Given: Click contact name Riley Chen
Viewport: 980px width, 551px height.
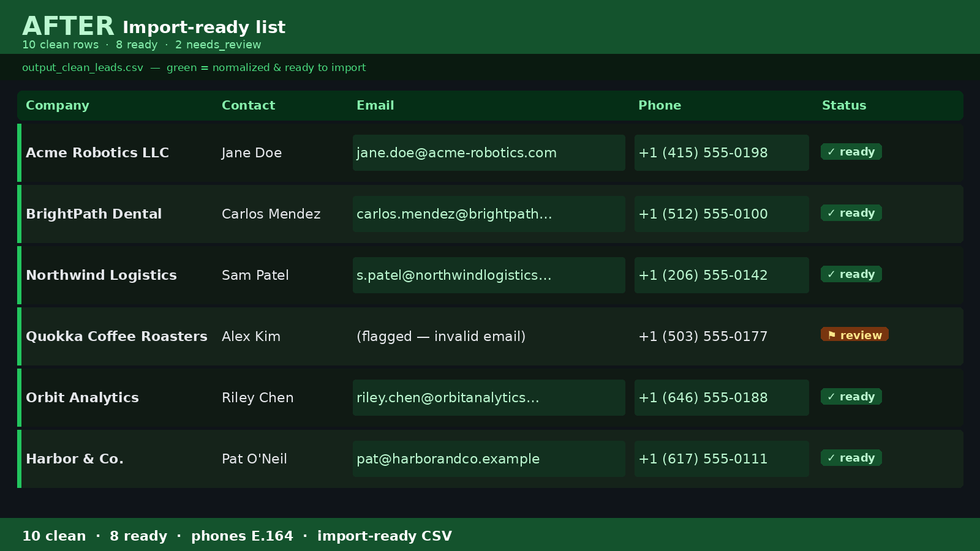Looking at the screenshot, I should pos(257,397).
